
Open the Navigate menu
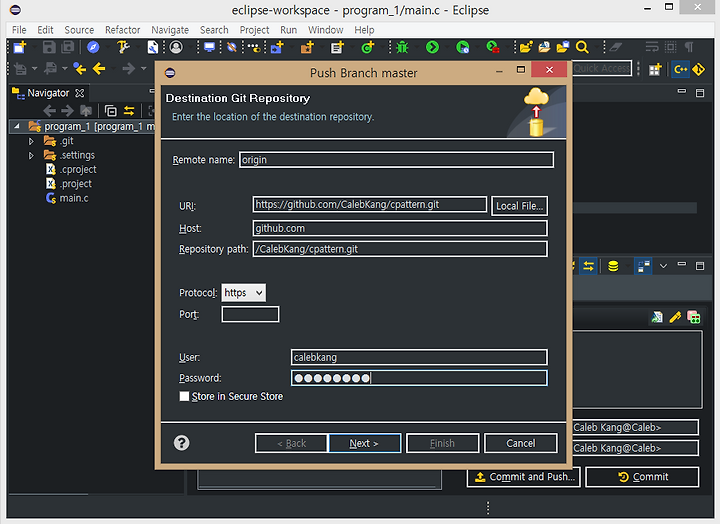pos(170,30)
